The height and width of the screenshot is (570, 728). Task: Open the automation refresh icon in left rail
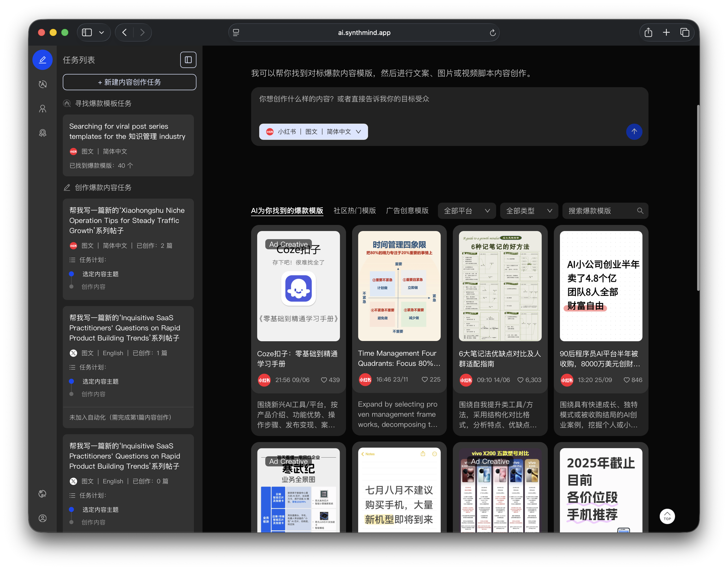42,84
